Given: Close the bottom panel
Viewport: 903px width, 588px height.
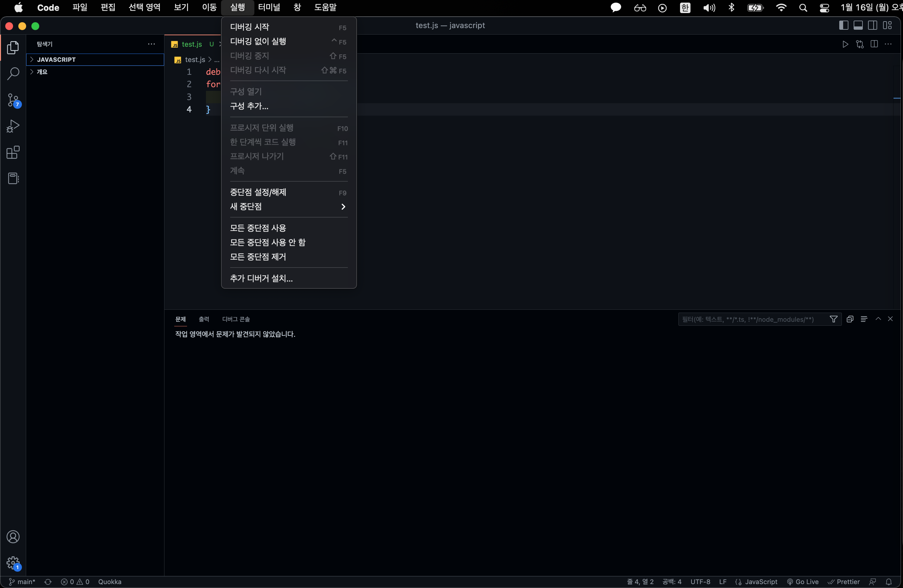Looking at the screenshot, I should pos(890,319).
